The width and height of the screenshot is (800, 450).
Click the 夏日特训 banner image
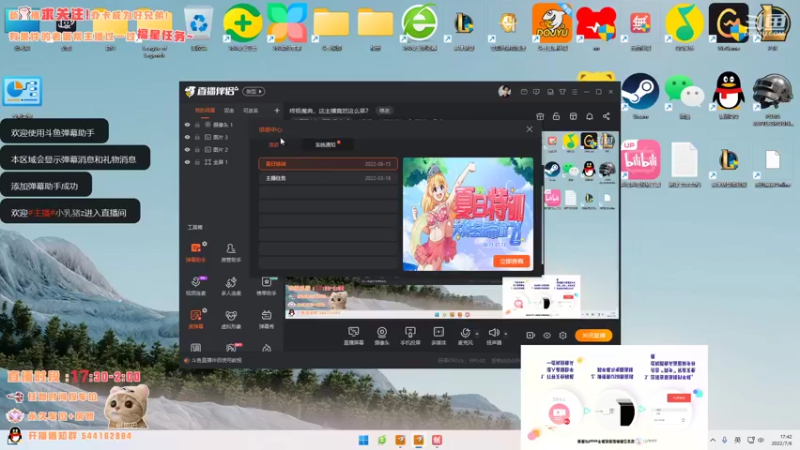(x=468, y=214)
